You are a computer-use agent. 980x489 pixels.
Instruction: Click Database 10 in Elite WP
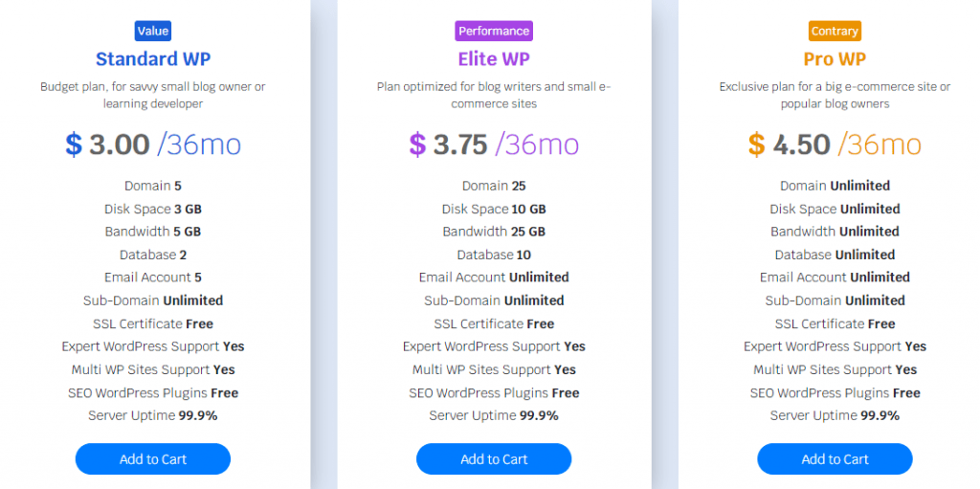(494, 255)
